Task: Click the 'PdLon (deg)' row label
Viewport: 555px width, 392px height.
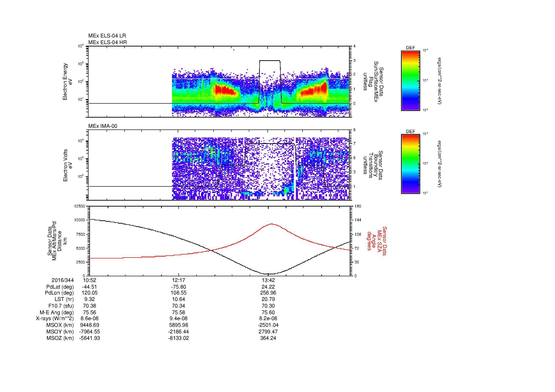Action: coord(60,293)
